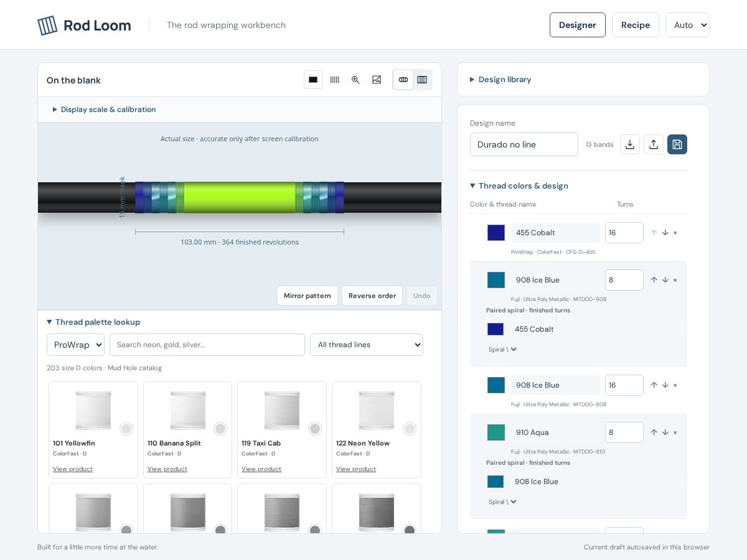Image resolution: width=747 pixels, height=560 pixels.
Task: Open View product link for 110 Banana Split
Action: tap(167, 469)
